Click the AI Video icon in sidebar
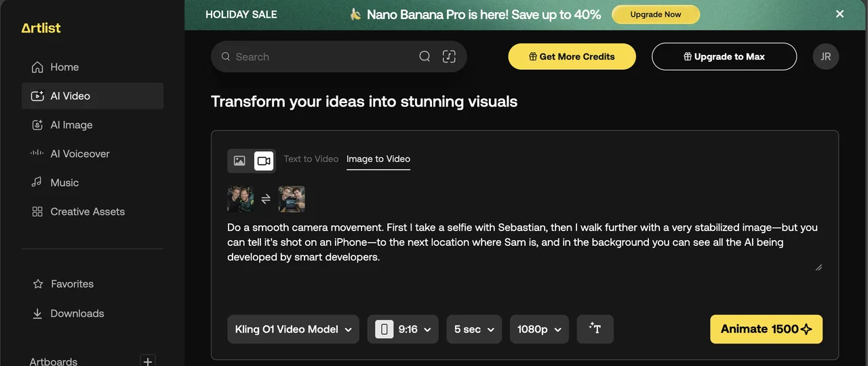 37,96
